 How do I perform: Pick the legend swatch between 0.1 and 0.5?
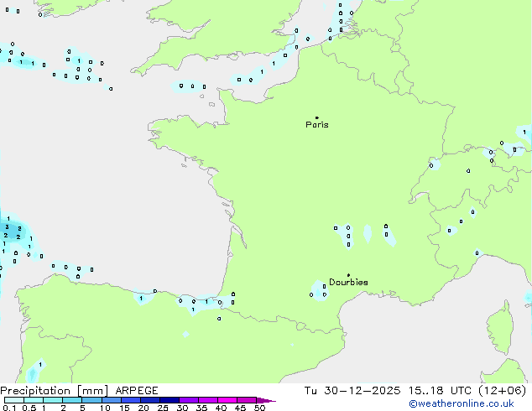click(x=14, y=401)
